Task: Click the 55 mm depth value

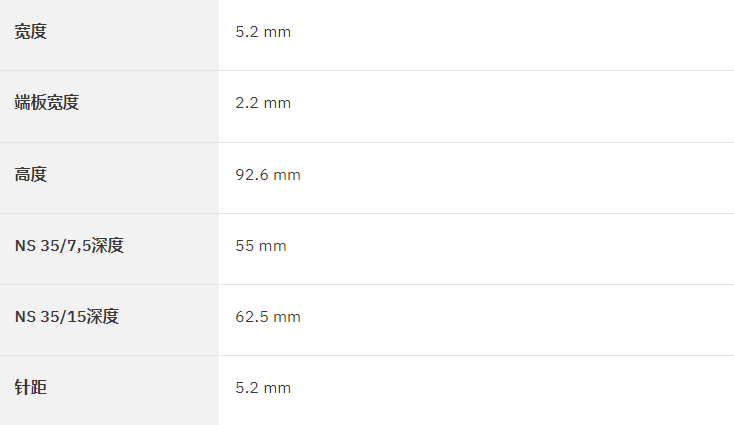Action: tap(261, 246)
